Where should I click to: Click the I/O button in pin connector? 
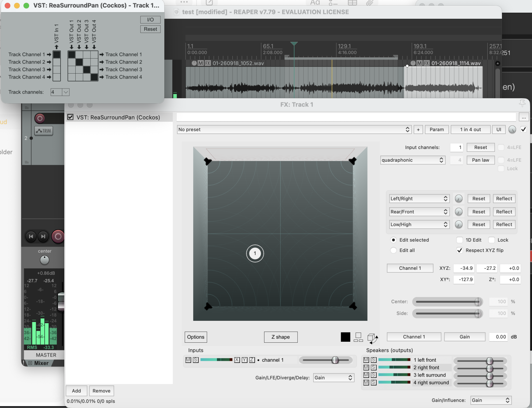tap(150, 20)
